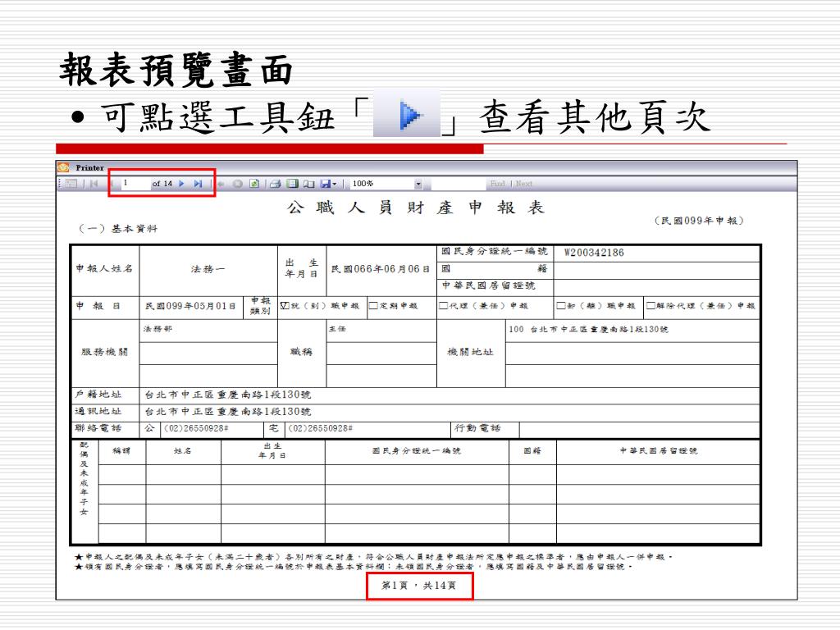Click birth date 民國066年06月06日
The height and width of the screenshot is (630, 840).
[381, 269]
